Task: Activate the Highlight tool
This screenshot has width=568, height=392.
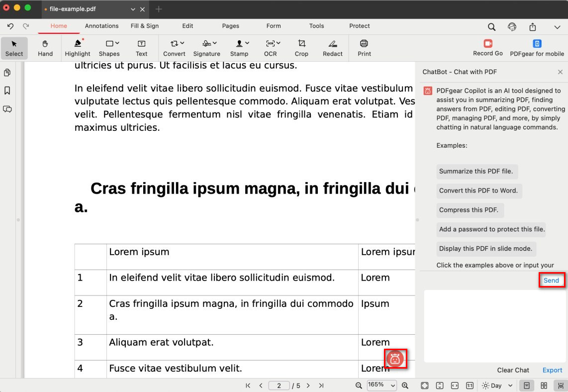Action: 78,48
